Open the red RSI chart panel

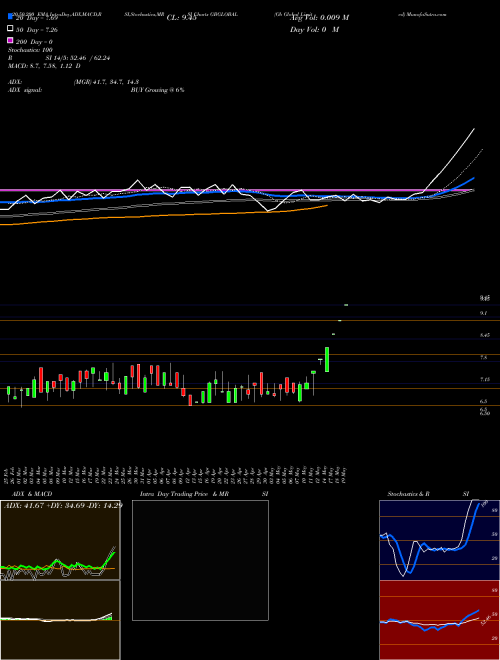pos(439,620)
